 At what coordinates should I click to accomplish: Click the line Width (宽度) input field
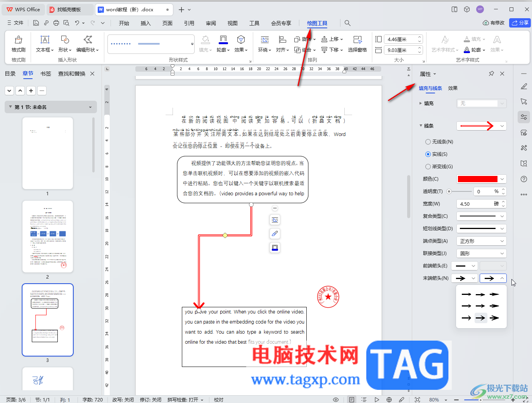tap(477, 204)
